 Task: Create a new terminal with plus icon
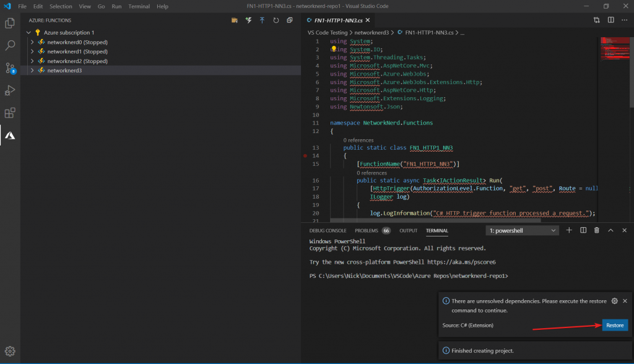[x=569, y=230]
